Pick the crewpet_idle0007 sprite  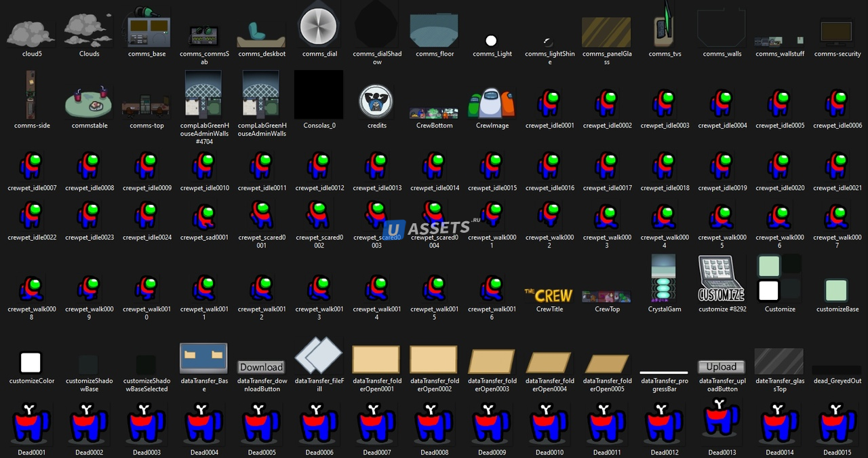pos(31,166)
